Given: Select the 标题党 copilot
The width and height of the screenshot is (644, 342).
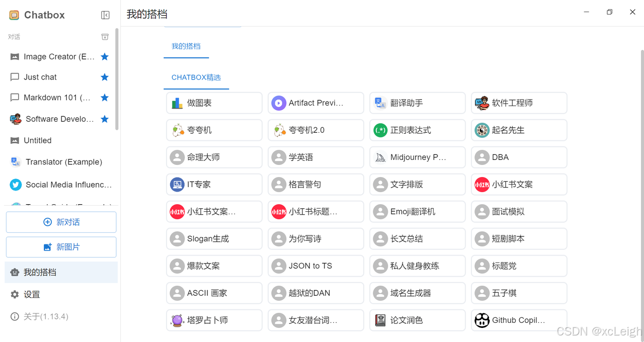Looking at the screenshot, I should point(519,266).
